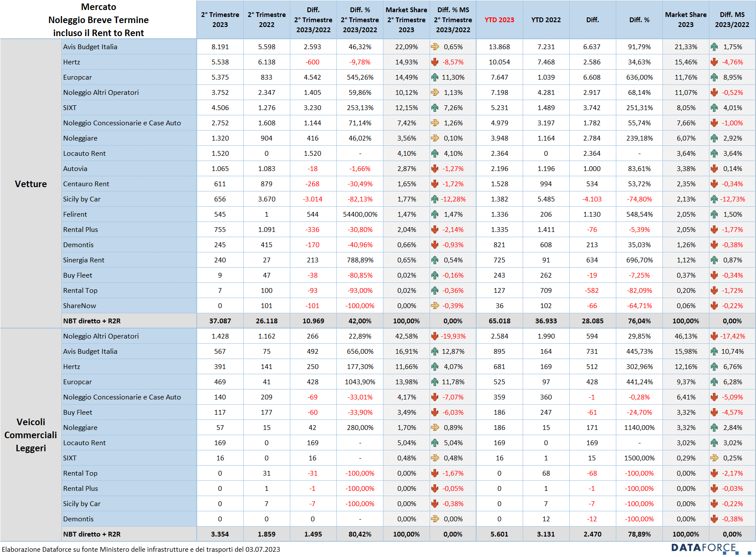Select the 'Vetture' section label
The width and height of the screenshot is (756, 557).
[x=30, y=184]
